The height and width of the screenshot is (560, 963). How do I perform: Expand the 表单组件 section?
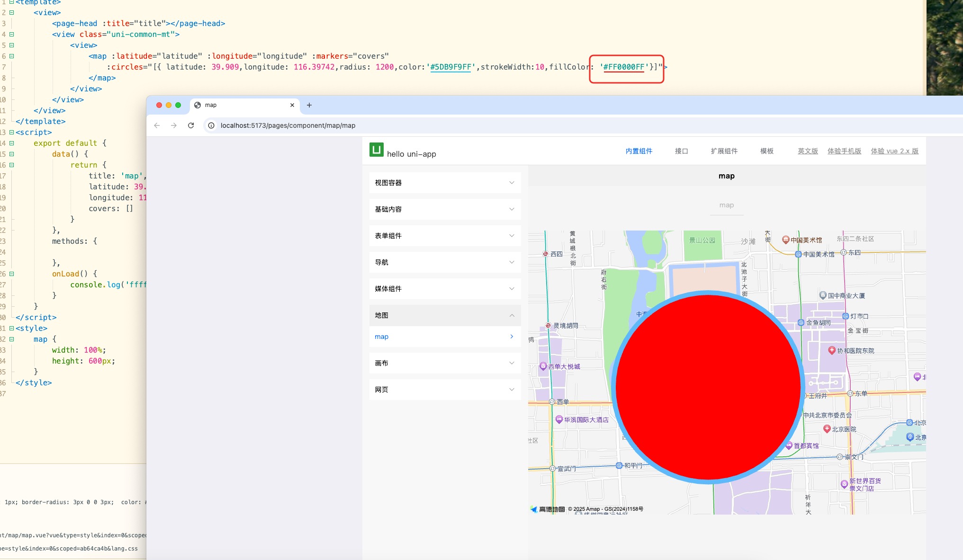(x=445, y=236)
